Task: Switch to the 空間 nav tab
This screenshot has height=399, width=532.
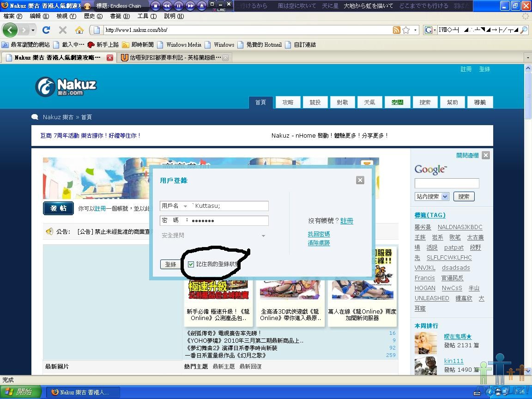Action: tap(397, 102)
